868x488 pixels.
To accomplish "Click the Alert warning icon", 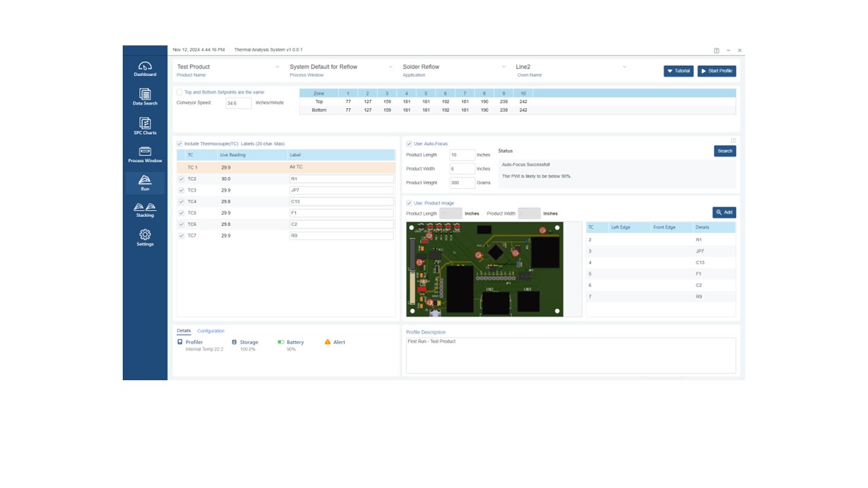I will [326, 342].
